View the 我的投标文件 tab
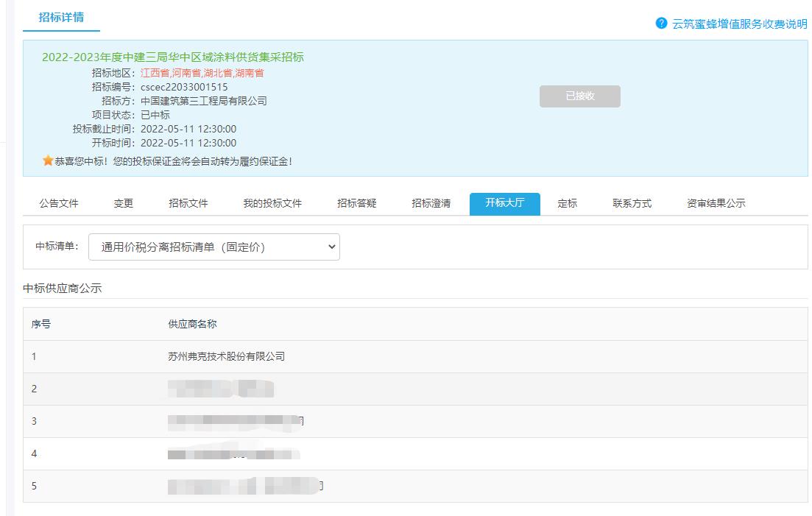Image resolution: width=812 pixels, height=516 pixels. point(274,204)
